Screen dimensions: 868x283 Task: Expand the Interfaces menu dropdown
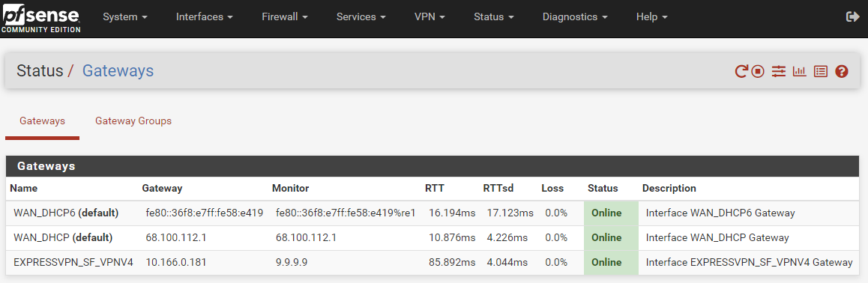coord(205,17)
